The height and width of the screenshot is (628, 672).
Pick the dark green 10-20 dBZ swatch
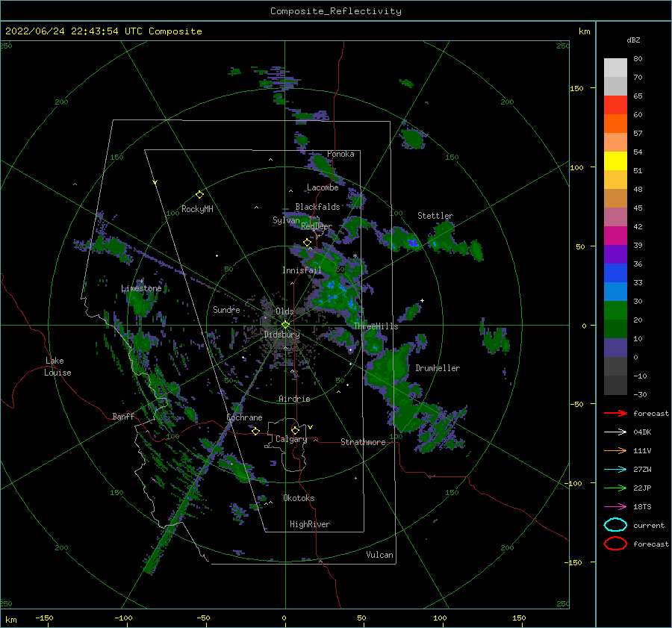point(615,329)
